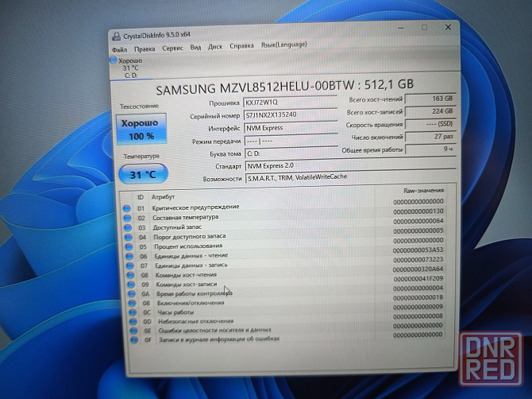Click the blue status dot for Время работы контроллера
This screenshot has width=532, height=399.
pos(132,294)
